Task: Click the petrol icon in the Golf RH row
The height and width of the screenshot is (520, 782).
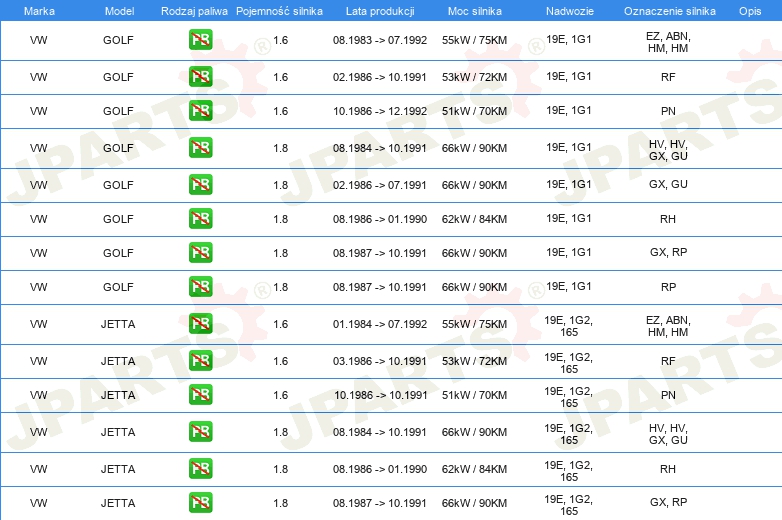Action: point(200,218)
